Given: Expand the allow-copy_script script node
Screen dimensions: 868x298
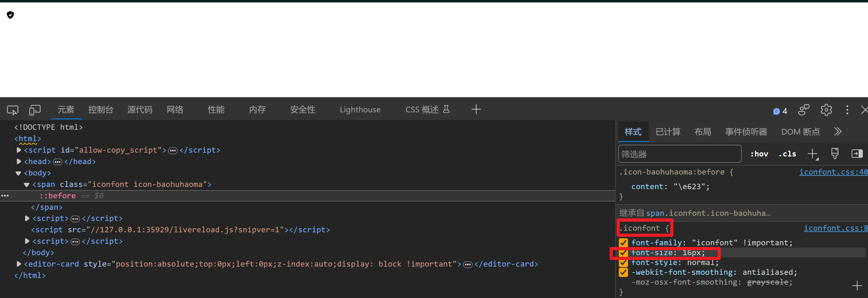Looking at the screenshot, I should tap(19, 150).
